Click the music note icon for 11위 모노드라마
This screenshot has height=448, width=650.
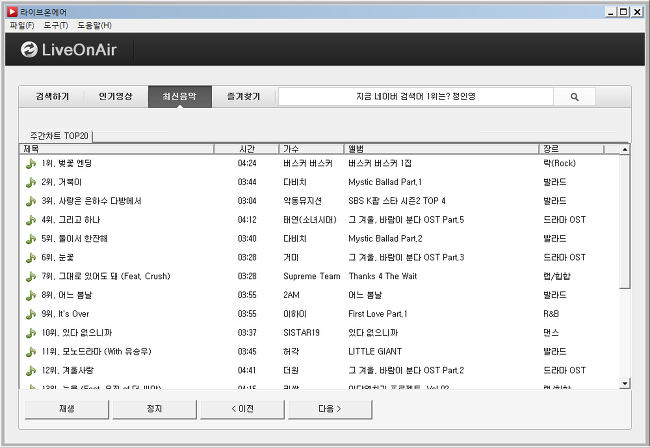coord(31,352)
